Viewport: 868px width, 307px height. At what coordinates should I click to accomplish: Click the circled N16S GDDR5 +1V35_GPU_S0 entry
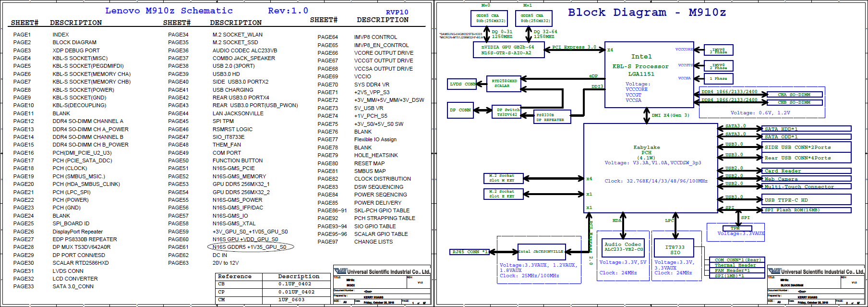(250, 247)
